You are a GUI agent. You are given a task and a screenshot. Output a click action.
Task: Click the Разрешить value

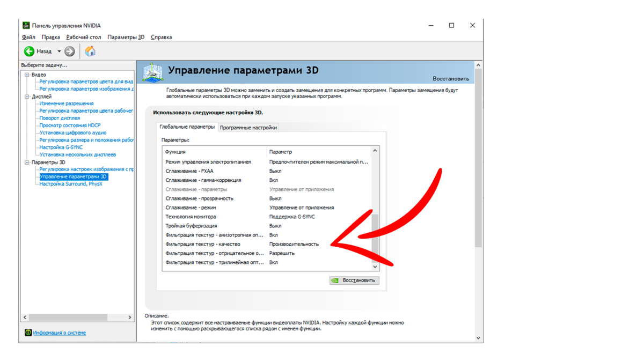(282, 253)
